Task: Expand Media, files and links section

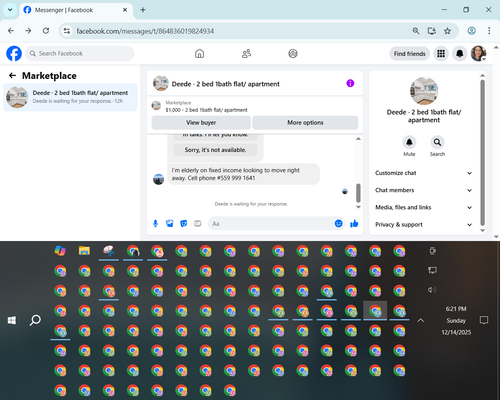Action: (x=423, y=207)
